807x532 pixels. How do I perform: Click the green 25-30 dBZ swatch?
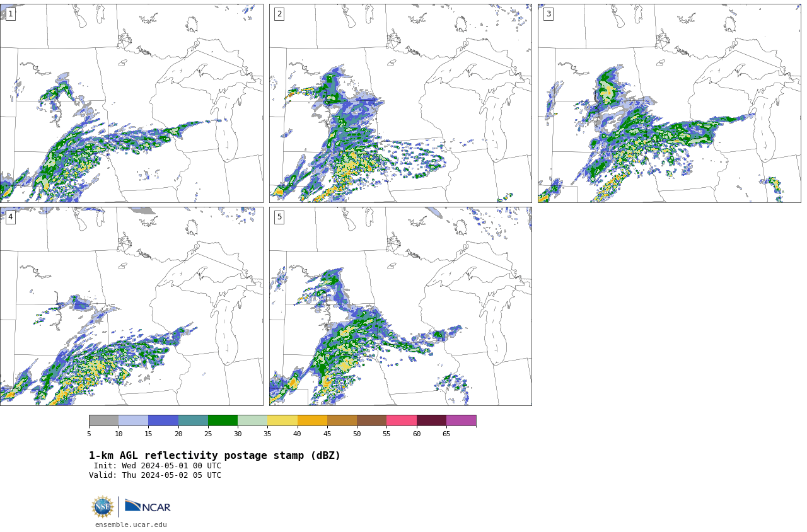pos(223,420)
